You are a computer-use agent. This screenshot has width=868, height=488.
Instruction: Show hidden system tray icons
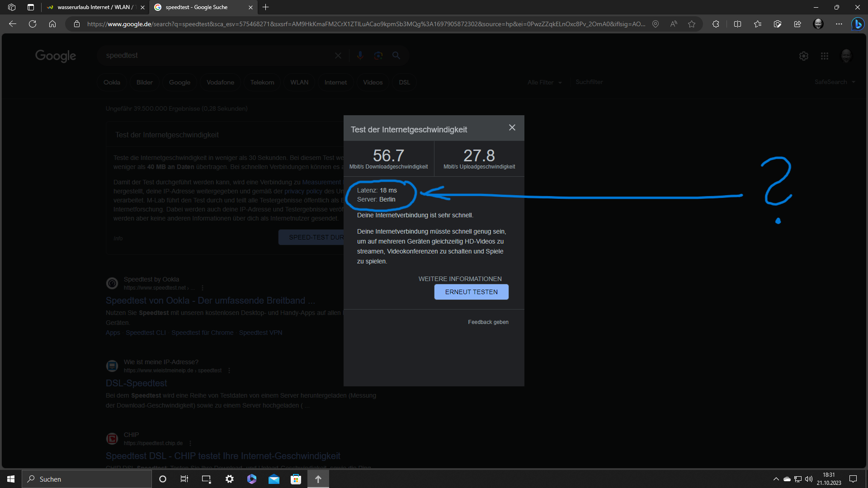776,479
